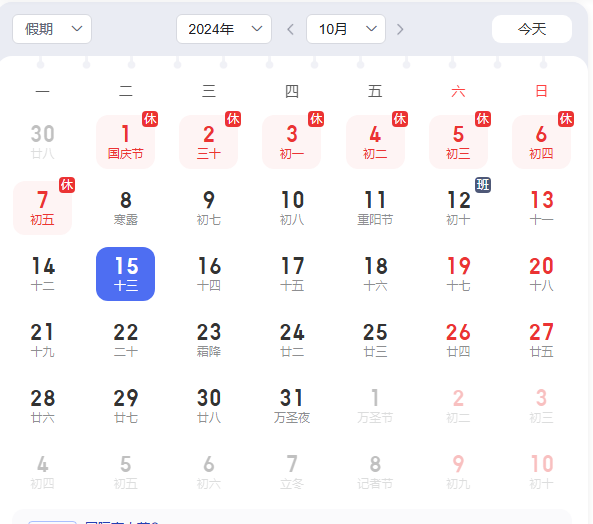Choose October 27 Sunday date
The image size is (593, 524).
(x=542, y=340)
